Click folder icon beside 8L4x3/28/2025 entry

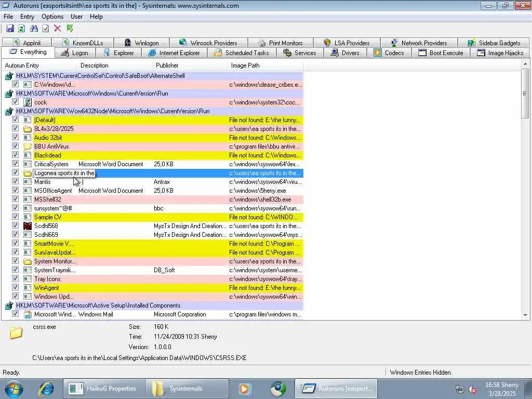pyautogui.click(x=28, y=129)
